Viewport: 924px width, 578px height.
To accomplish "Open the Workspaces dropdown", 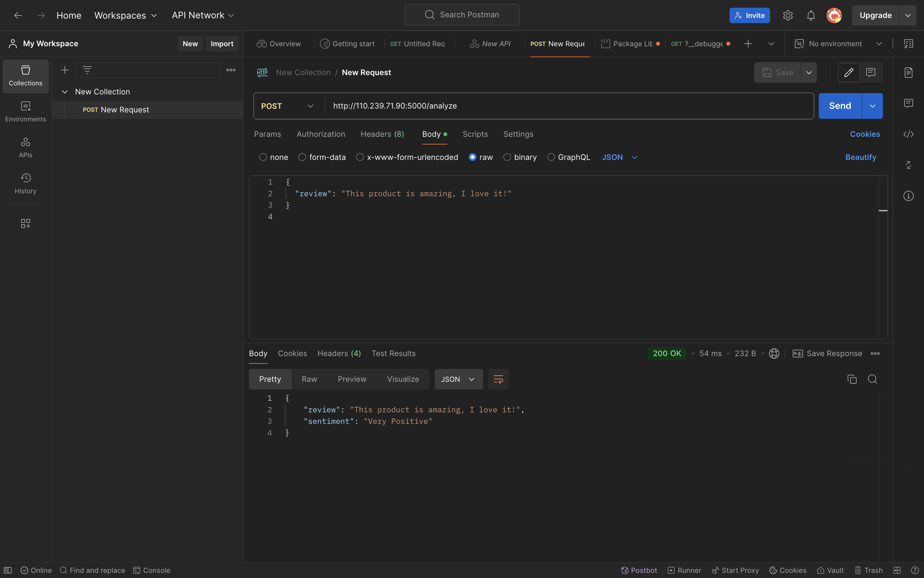I will (x=126, y=15).
